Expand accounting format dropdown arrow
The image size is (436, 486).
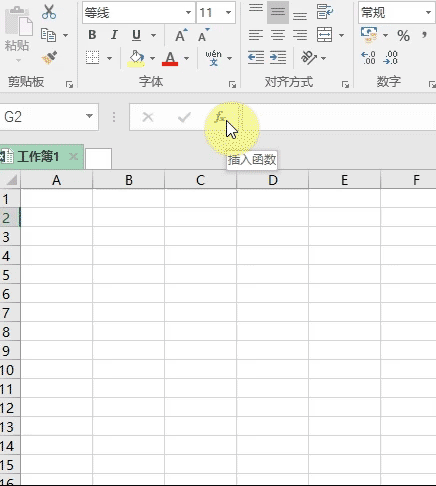pos(385,35)
